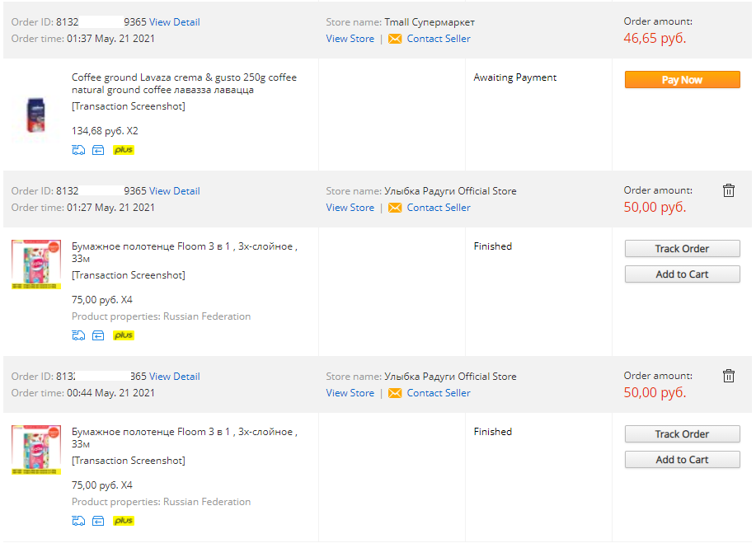
Task: Click the plus badge in 00:44 order
Action: point(124,521)
